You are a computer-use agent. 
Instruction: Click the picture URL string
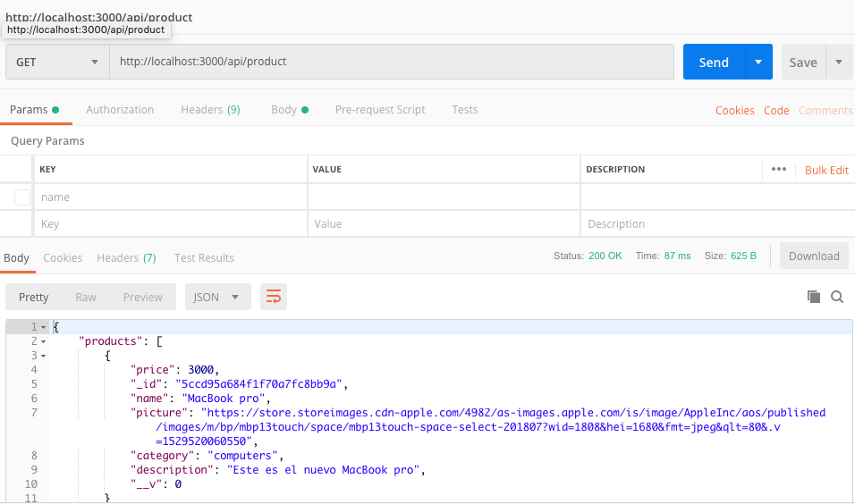490,426
